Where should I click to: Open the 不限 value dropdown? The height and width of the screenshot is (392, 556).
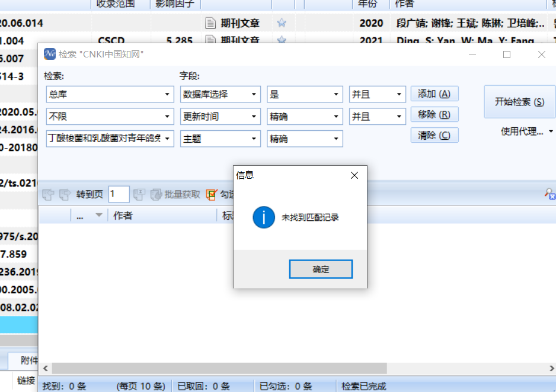pyautogui.click(x=167, y=117)
